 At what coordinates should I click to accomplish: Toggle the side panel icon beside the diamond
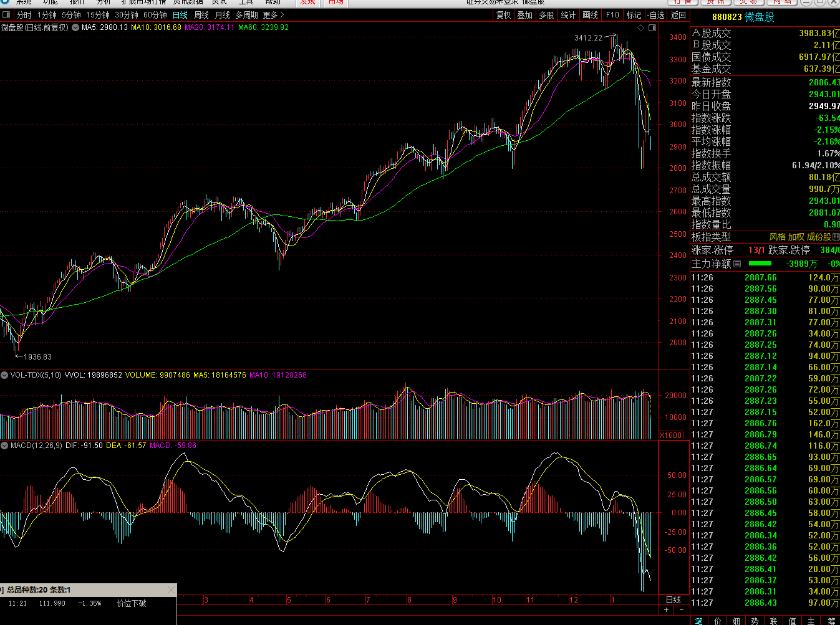tap(652, 27)
